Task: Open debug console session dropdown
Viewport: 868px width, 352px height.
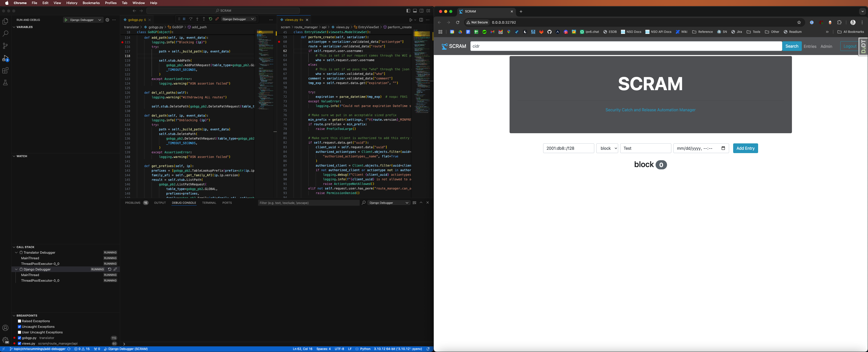Action: pyautogui.click(x=388, y=203)
